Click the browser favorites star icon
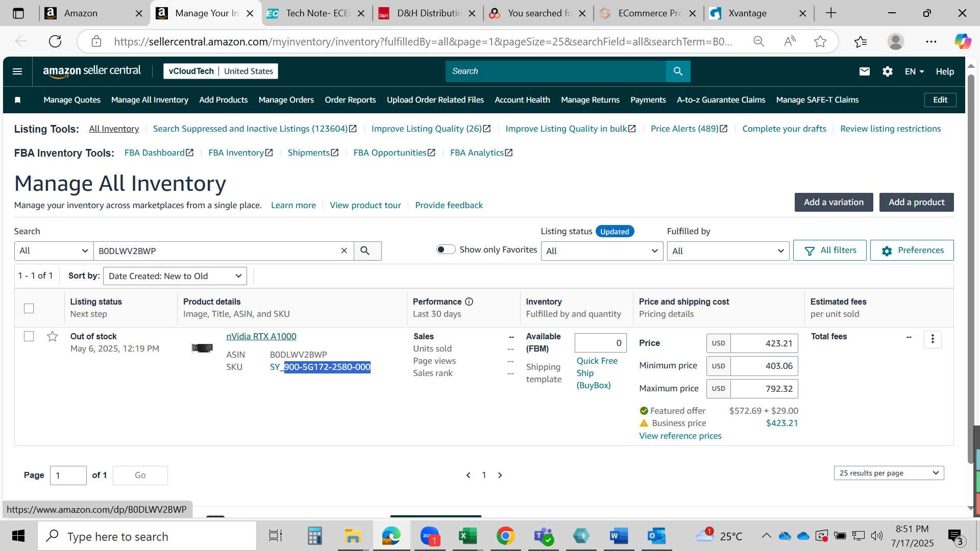The image size is (980, 551). coord(820,41)
